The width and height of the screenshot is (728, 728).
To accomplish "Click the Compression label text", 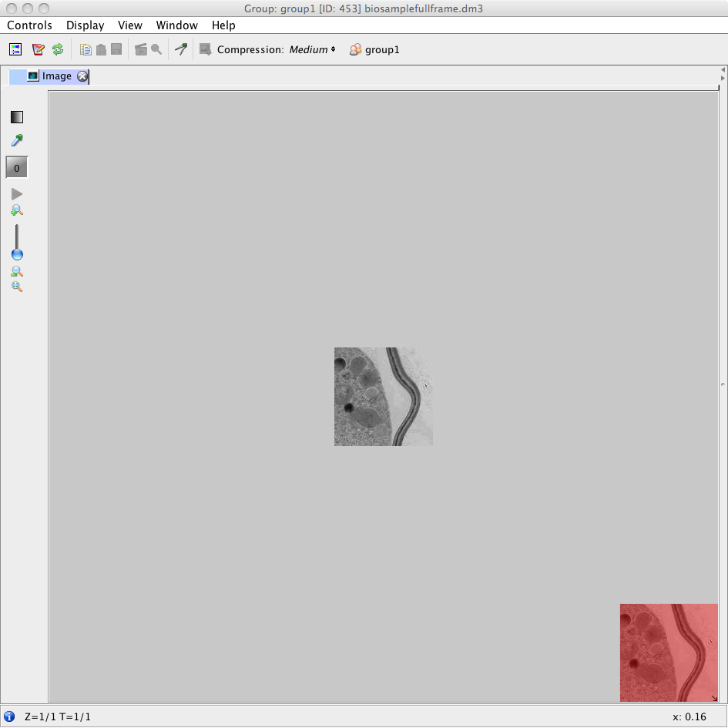I will point(250,49).
